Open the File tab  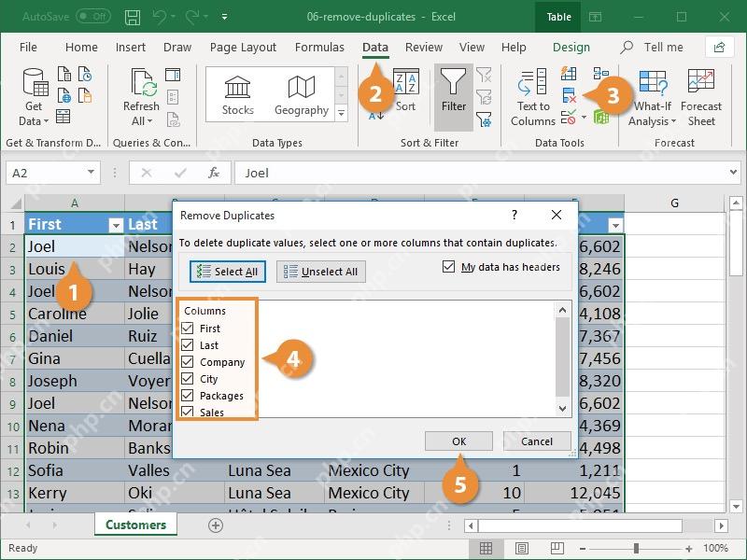pyautogui.click(x=28, y=48)
